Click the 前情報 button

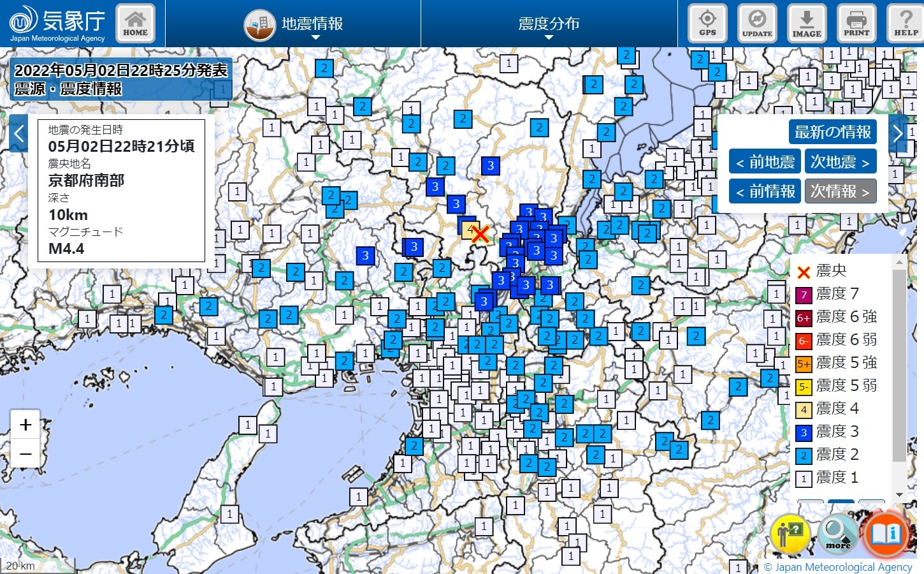(765, 191)
